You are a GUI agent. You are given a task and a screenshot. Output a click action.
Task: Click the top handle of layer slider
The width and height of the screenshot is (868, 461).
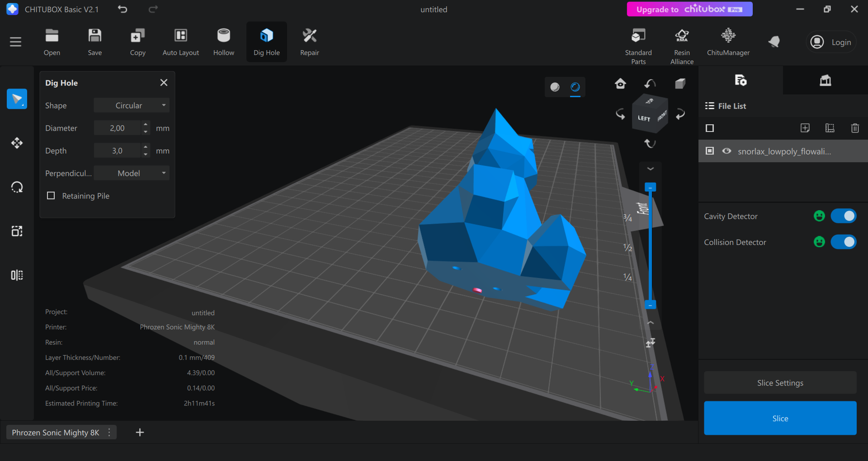point(650,187)
